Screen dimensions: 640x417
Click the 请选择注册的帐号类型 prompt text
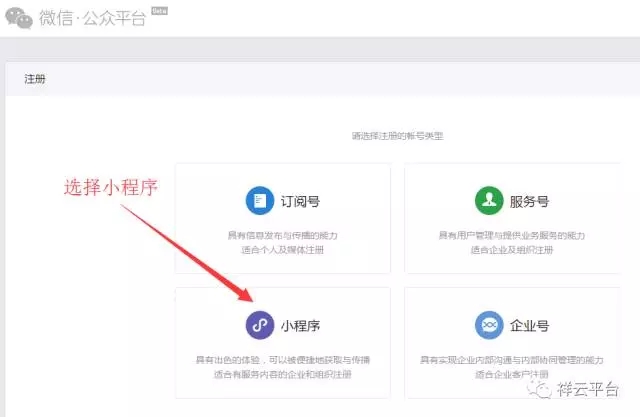(x=398, y=136)
